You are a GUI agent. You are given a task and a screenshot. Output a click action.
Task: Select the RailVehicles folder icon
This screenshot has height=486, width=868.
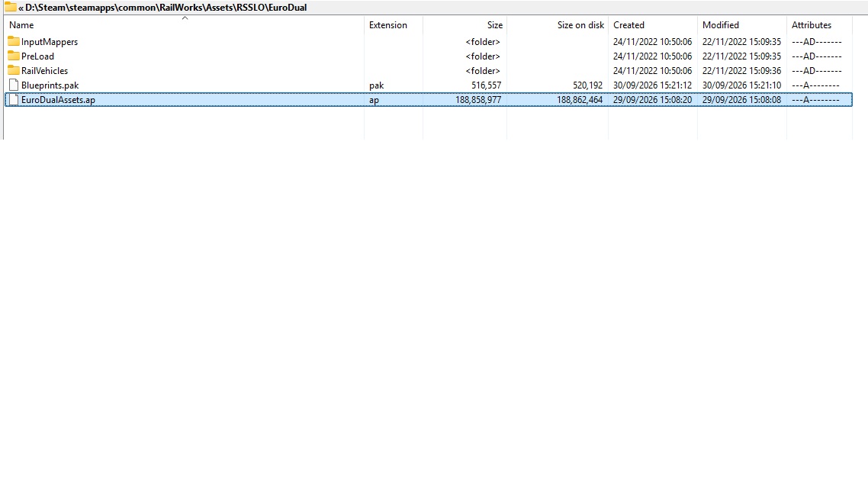[13, 70]
